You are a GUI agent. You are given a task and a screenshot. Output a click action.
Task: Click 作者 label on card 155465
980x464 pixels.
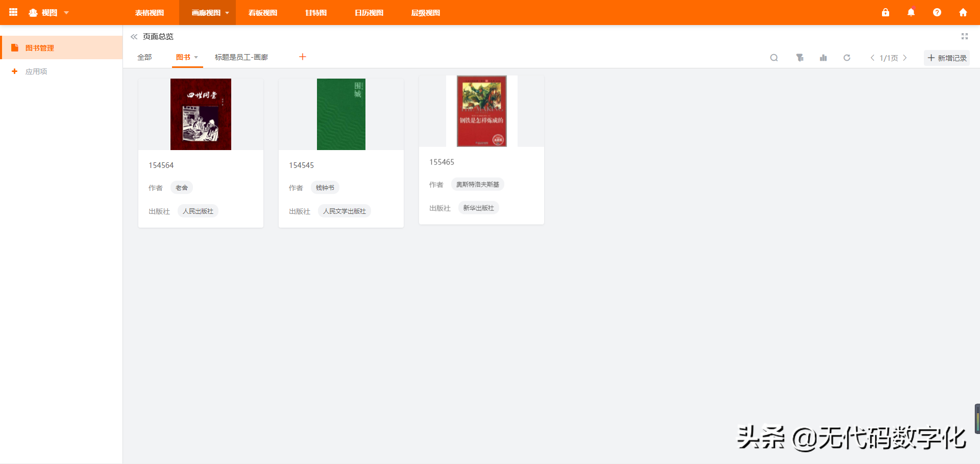436,185
